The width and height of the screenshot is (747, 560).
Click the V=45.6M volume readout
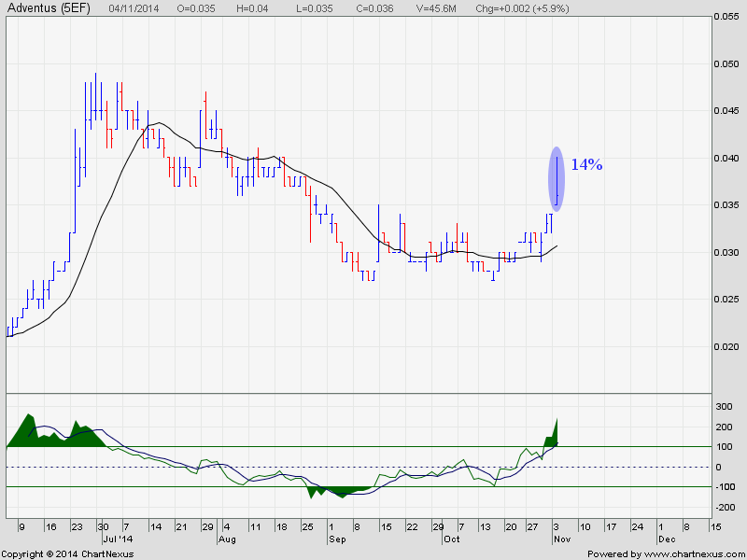(436, 8)
